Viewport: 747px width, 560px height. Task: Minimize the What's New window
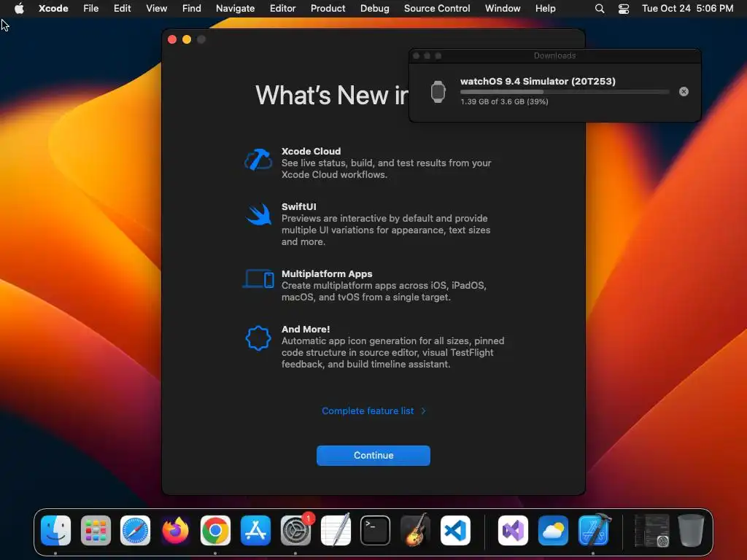[x=187, y=39]
